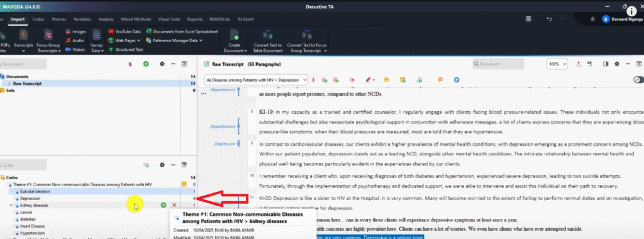Click the redo arrow in title bar
Viewport: 644px width, 239px height.
point(563,19)
